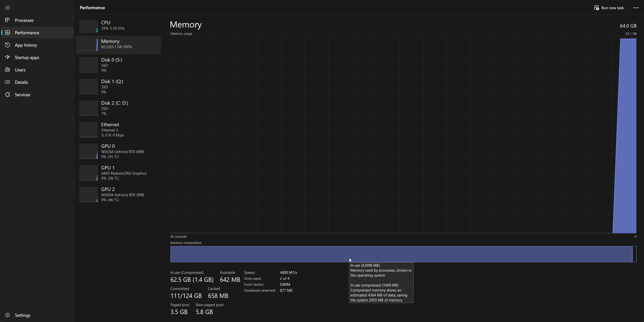Viewport: 644px width, 322px height.
Task: Open the Services puzzle icon
Action: pyautogui.click(x=7, y=95)
